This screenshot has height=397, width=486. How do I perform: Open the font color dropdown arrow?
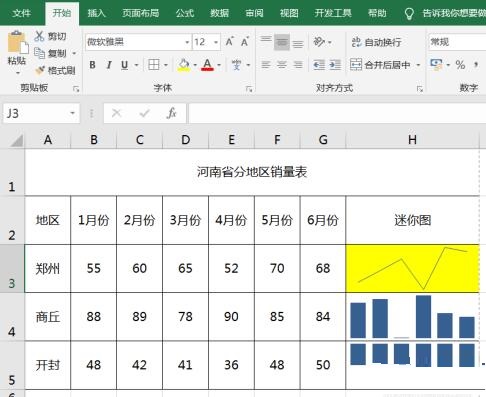point(219,65)
